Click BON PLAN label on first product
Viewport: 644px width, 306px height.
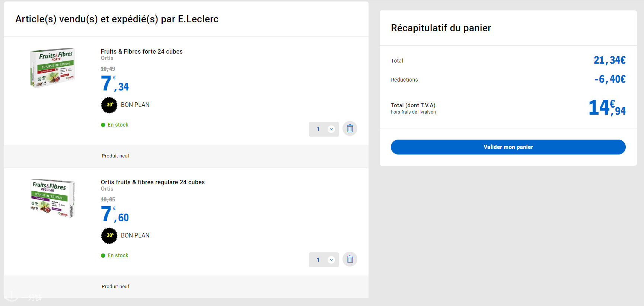coord(135,105)
